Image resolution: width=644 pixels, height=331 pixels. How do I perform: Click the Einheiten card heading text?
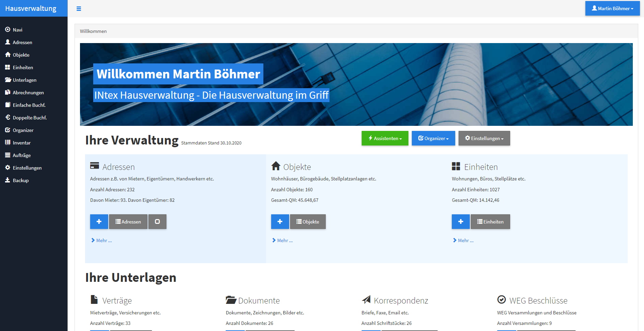(481, 167)
